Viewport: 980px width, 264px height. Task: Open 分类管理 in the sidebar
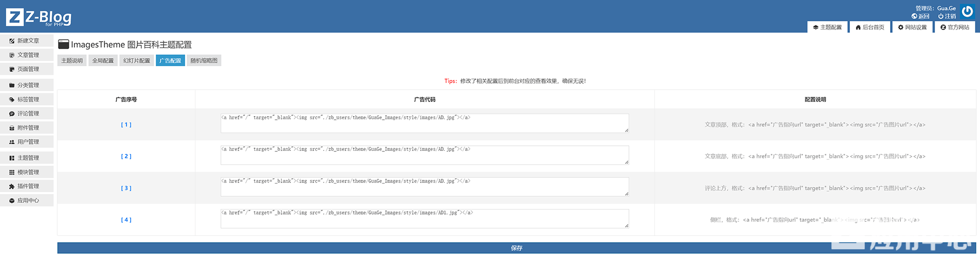pos(28,85)
